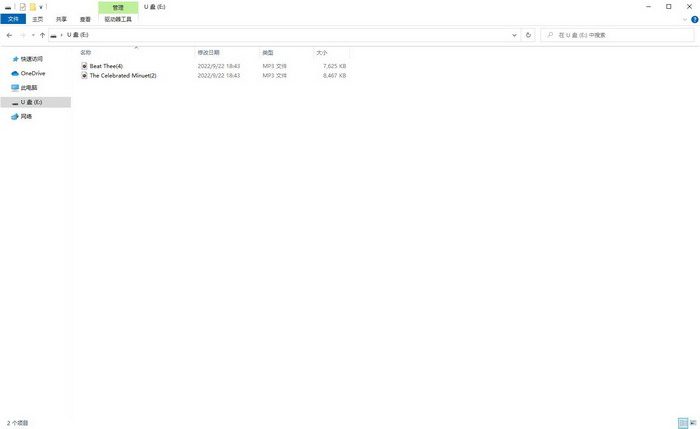Open the 文件 (File) menu
Image resolution: width=700 pixels, height=429 pixels.
tap(13, 19)
